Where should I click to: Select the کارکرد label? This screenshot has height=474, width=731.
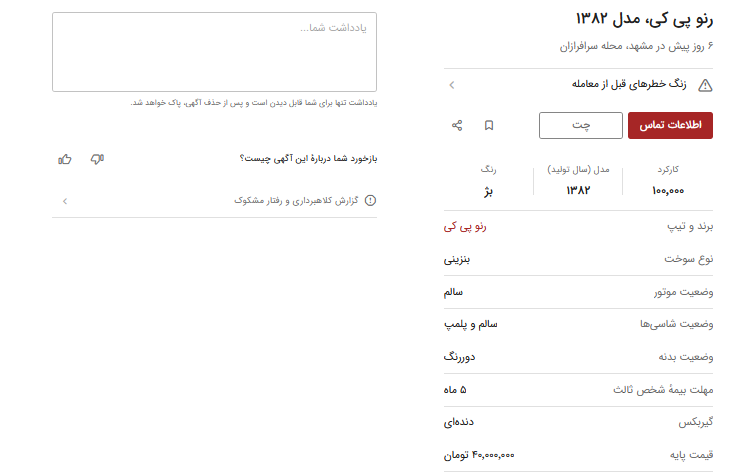click(668, 170)
